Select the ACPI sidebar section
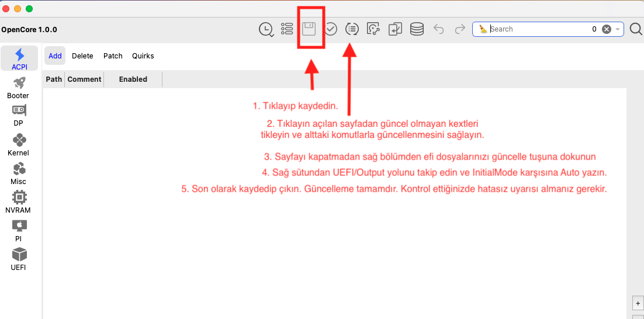644x319 pixels. click(x=20, y=58)
